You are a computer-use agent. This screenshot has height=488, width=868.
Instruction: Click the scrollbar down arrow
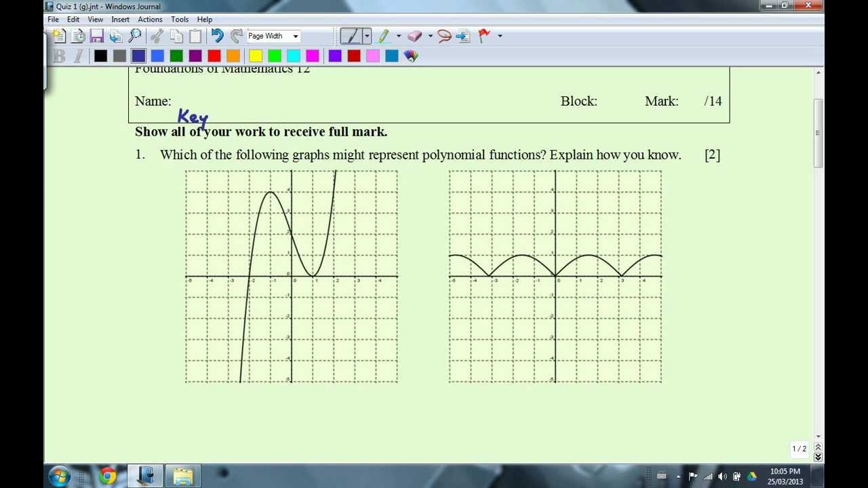tap(818, 437)
